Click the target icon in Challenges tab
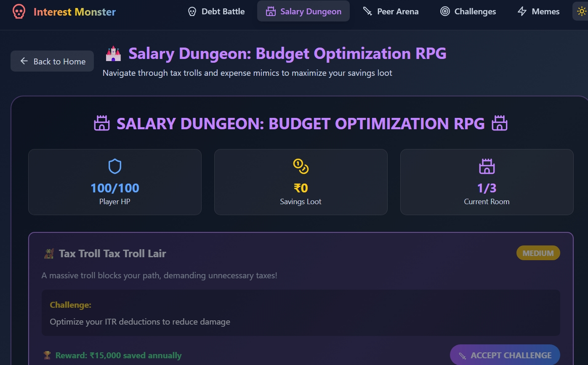This screenshot has height=365, width=588. tap(445, 11)
